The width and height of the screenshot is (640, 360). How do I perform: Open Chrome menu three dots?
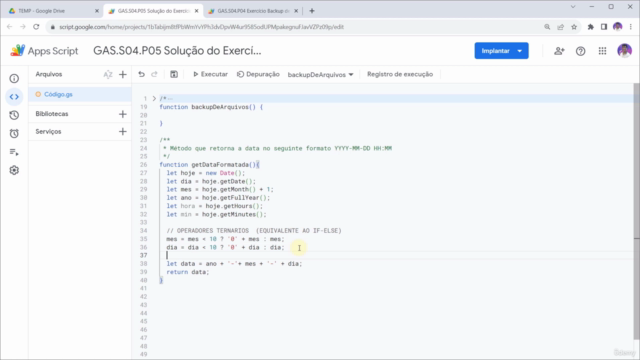tap(631, 27)
